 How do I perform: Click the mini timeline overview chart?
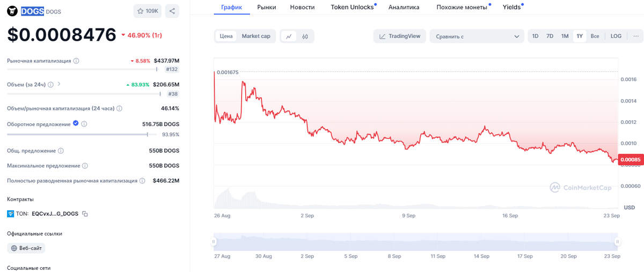point(416,242)
